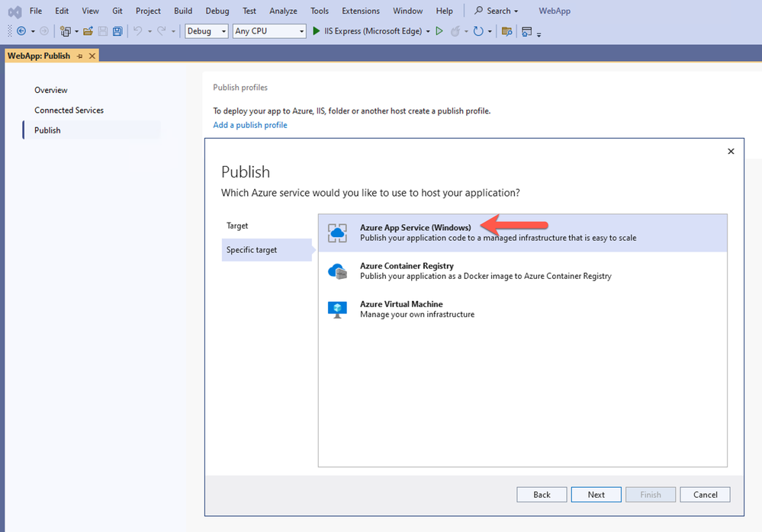This screenshot has width=762, height=532.
Task: Click the Save All icon
Action: 117,31
